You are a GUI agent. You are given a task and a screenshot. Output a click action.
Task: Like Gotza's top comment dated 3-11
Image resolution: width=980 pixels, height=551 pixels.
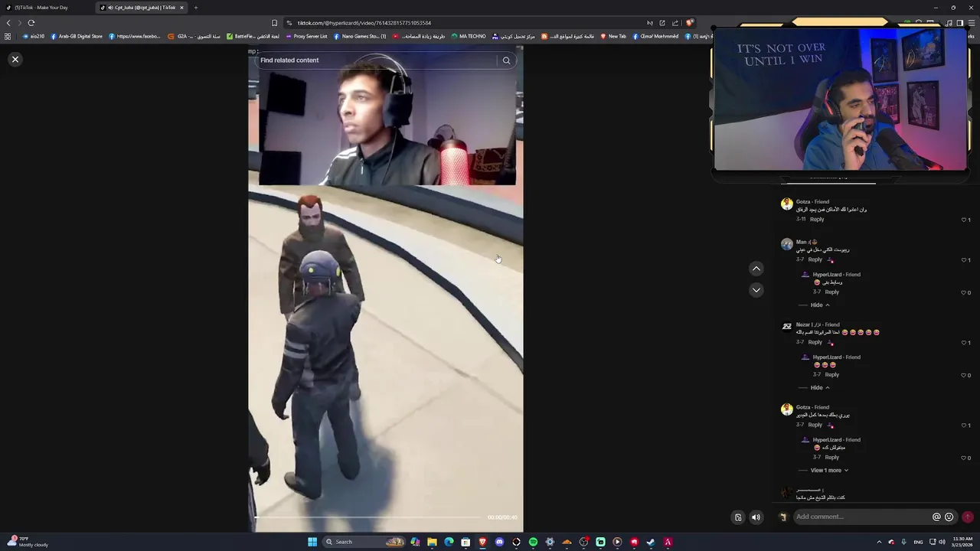click(x=965, y=220)
